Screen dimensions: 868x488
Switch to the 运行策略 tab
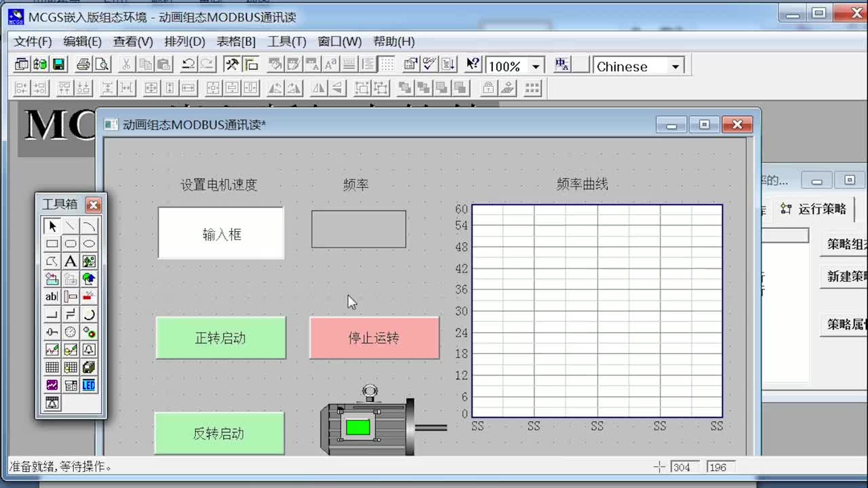[x=814, y=209]
